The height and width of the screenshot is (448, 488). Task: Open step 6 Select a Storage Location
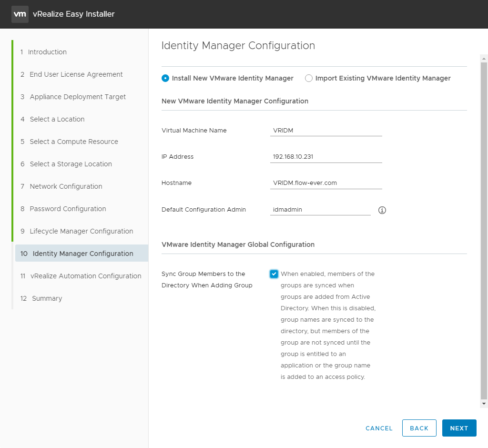coord(66,164)
